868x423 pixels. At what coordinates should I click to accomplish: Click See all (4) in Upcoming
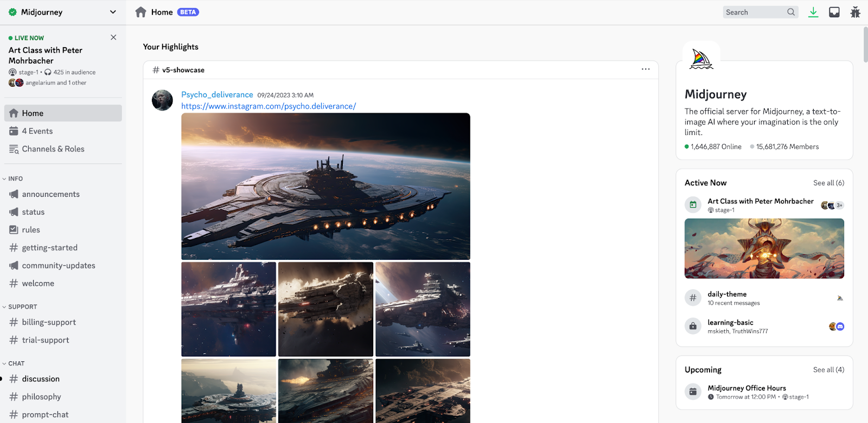coord(828,369)
